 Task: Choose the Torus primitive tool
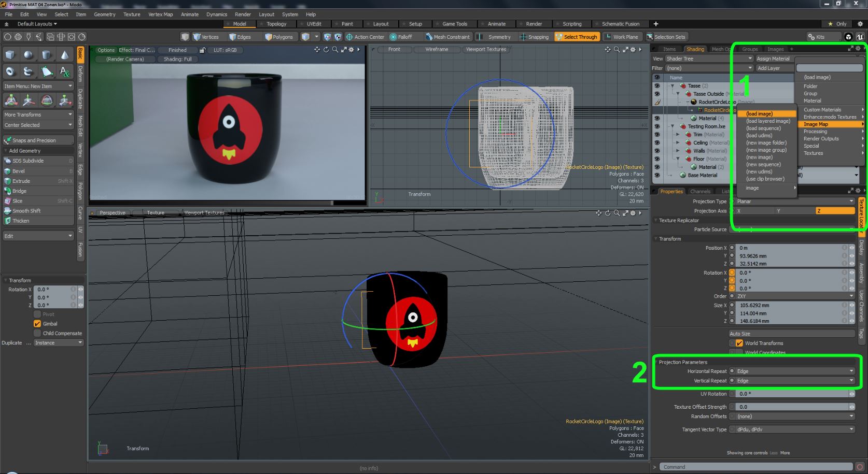pos(10,71)
